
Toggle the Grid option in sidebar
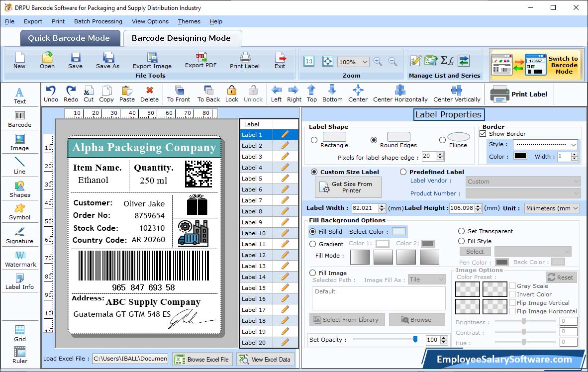[x=19, y=333]
